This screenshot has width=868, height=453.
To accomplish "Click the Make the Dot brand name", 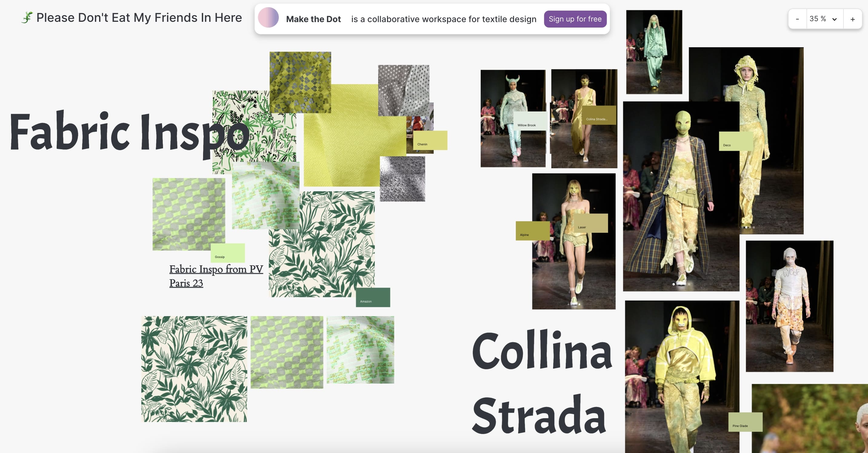I will tap(313, 19).
